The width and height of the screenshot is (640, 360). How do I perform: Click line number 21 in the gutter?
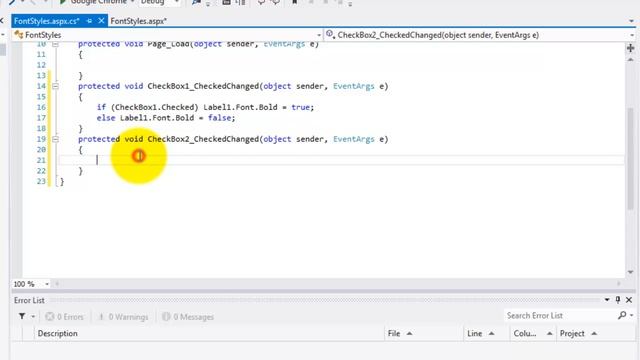click(41, 160)
